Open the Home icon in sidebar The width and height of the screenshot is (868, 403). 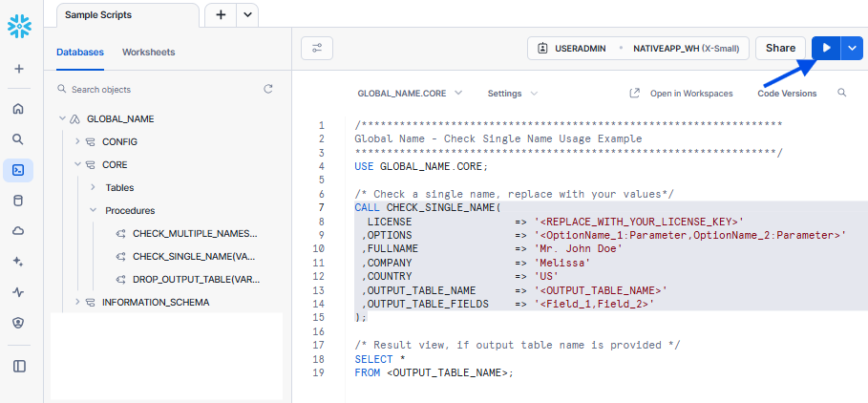18,109
